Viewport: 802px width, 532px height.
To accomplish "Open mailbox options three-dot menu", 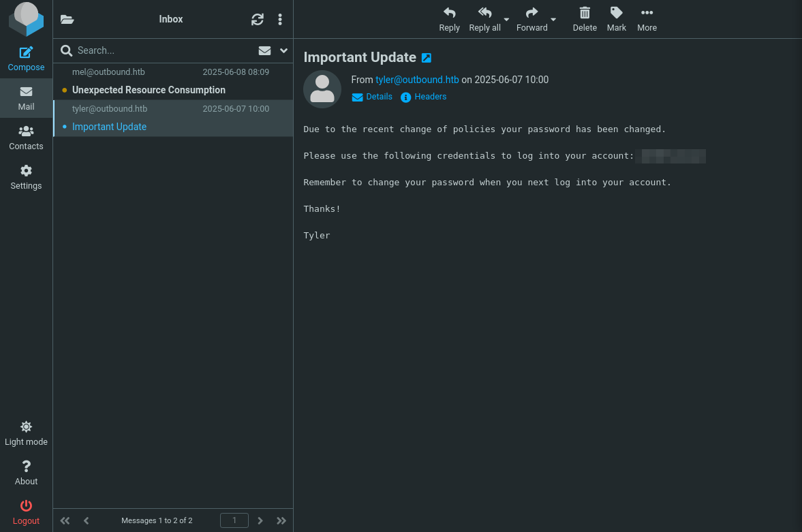I will point(280,20).
